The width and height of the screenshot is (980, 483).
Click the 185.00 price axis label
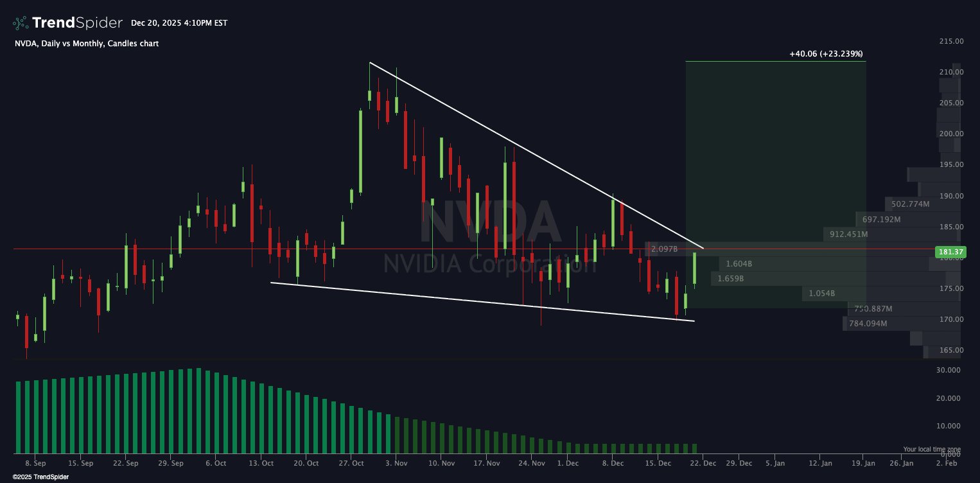(951, 227)
